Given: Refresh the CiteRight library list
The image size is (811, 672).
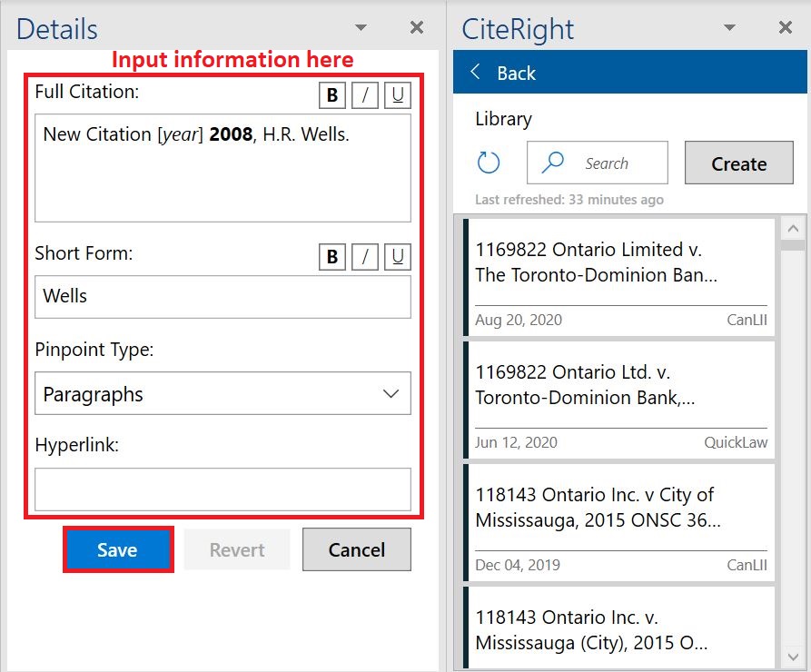Looking at the screenshot, I should click(x=489, y=163).
